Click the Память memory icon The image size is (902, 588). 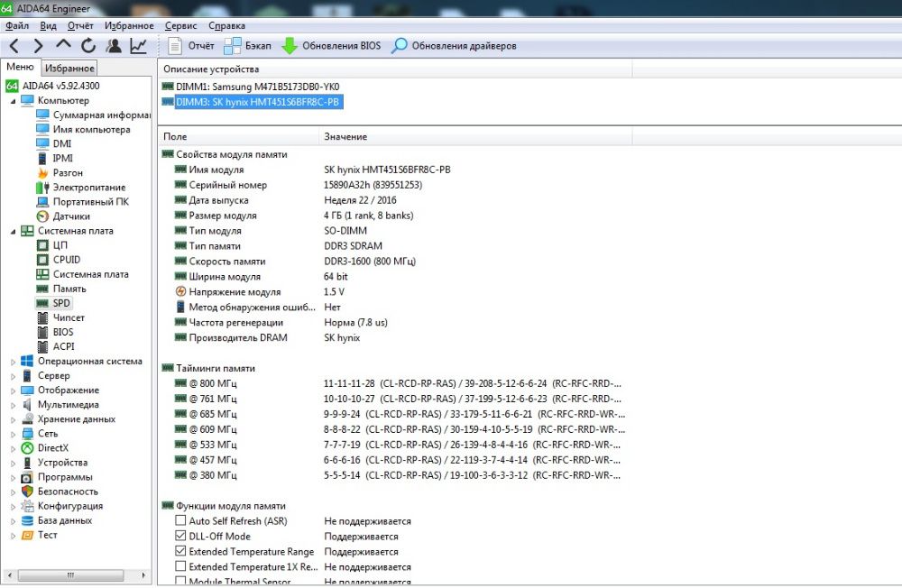point(42,289)
